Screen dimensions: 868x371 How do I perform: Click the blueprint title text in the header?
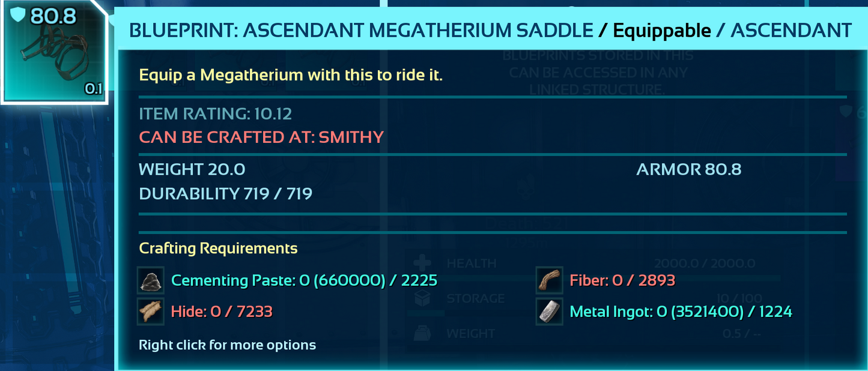click(x=361, y=30)
